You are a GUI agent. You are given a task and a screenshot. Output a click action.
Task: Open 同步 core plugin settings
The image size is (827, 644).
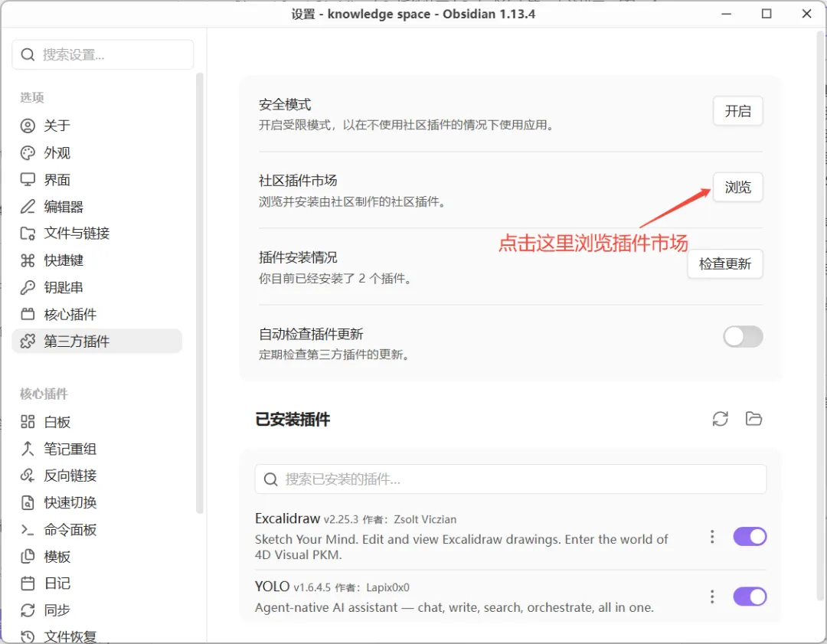point(96,610)
